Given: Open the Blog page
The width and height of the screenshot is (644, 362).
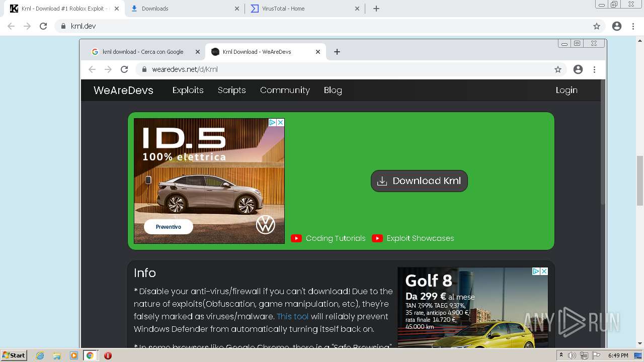Looking at the screenshot, I should point(333,90).
